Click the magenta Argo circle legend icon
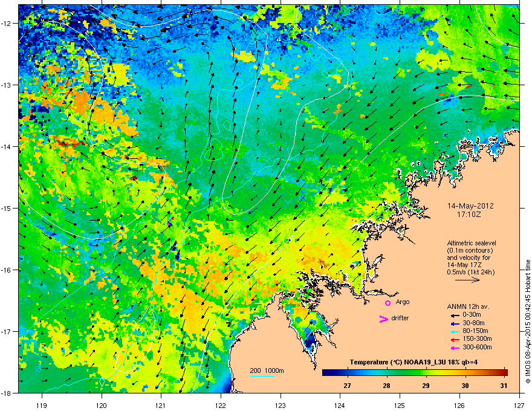The width and height of the screenshot is (532, 411). click(x=388, y=303)
